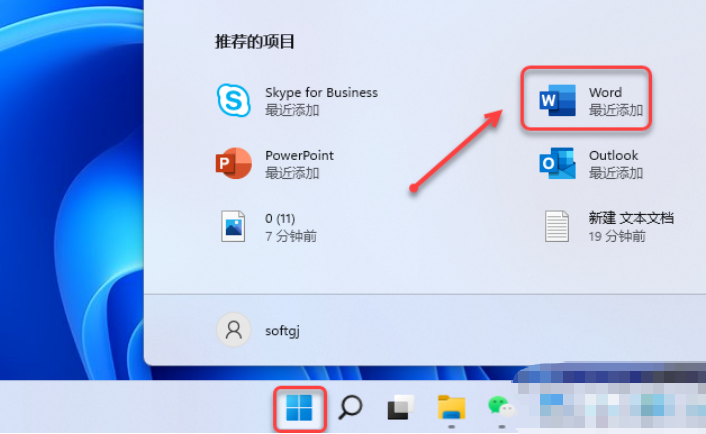The image size is (706, 434).
Task: Click 最近添加 label under PowerPoint
Action: click(292, 173)
